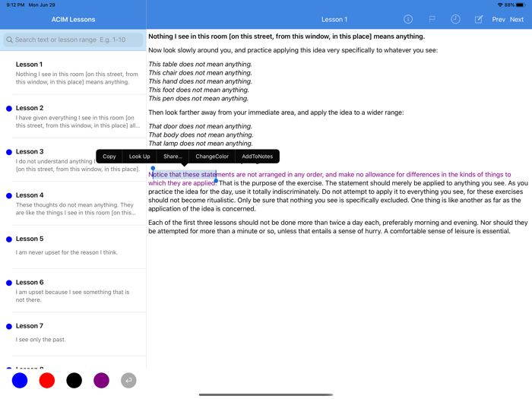Image resolution: width=532 pixels, height=399 pixels.
Task: Click the search magnifier icon
Action: click(9, 40)
